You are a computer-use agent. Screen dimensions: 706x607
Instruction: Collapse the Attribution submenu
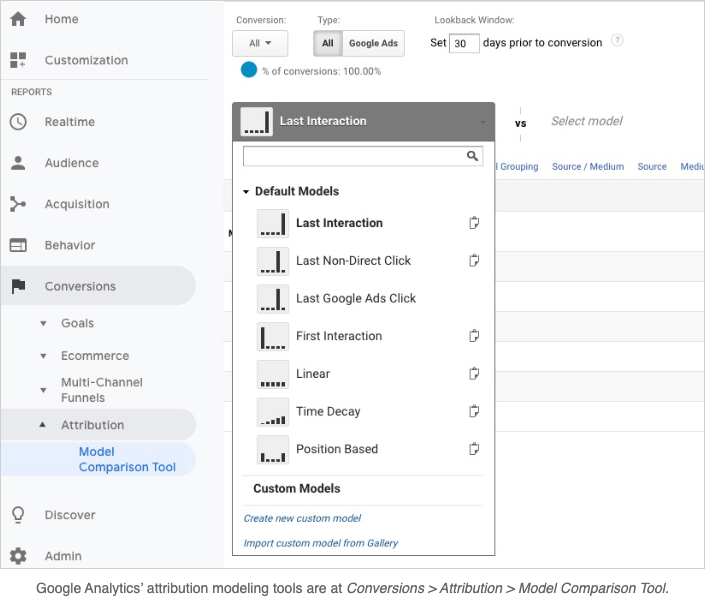tap(43, 424)
